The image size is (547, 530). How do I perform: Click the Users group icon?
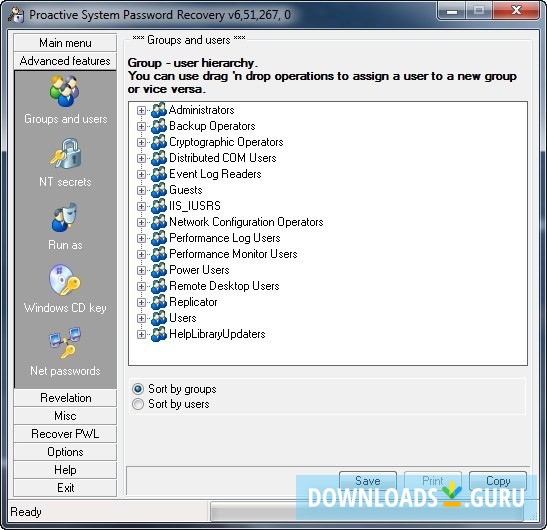(x=159, y=319)
